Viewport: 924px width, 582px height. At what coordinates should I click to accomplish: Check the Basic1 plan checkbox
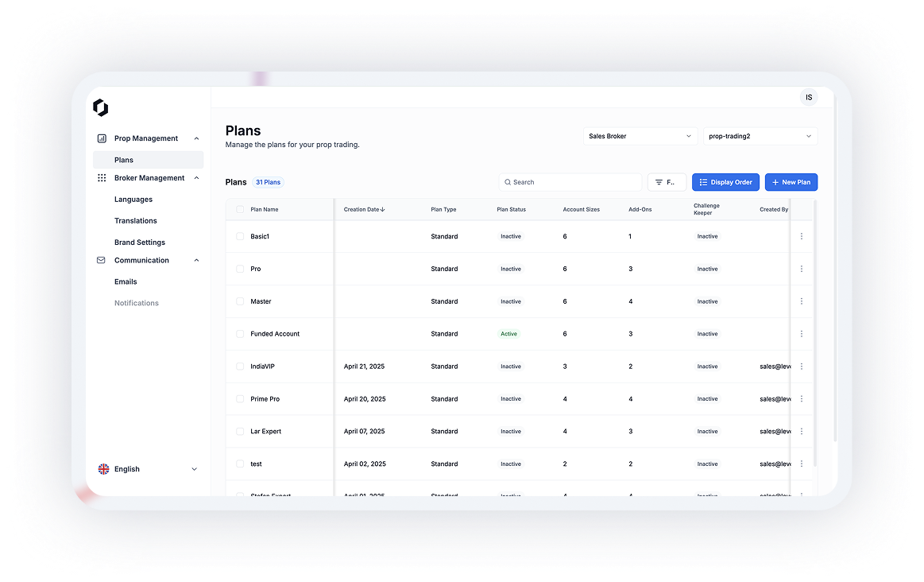(x=240, y=236)
